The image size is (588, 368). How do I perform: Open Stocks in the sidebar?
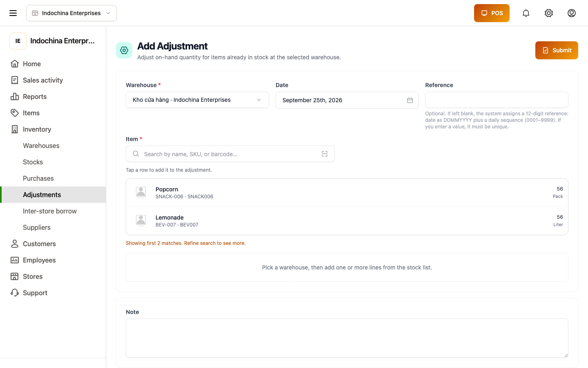[x=33, y=162]
